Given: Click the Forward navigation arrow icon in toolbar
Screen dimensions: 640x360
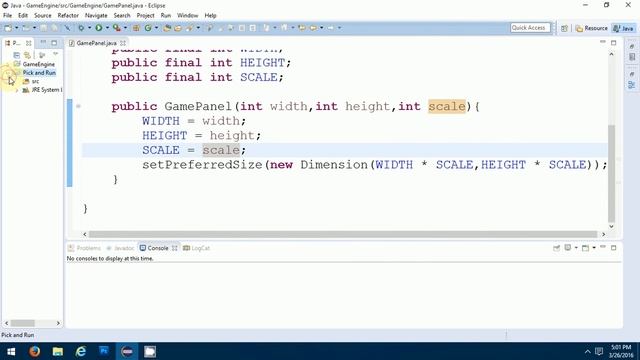Looking at the screenshot, I should [x=331, y=28].
